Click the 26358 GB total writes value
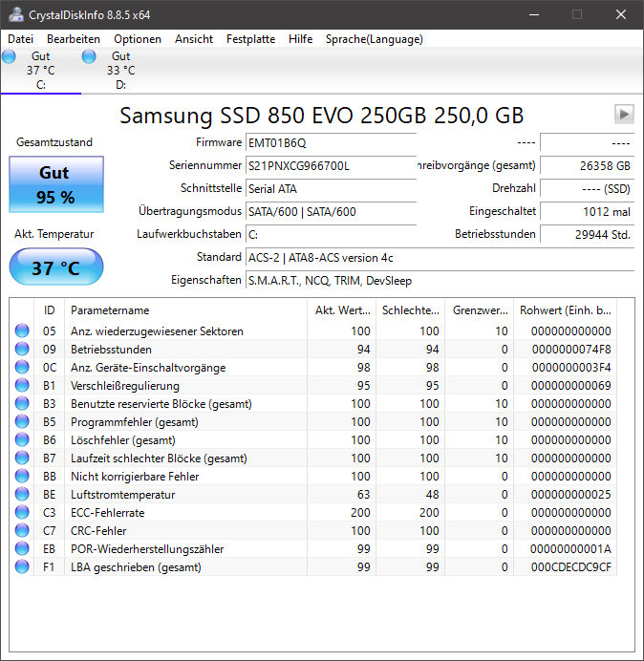The width and height of the screenshot is (644, 661). pos(587,165)
